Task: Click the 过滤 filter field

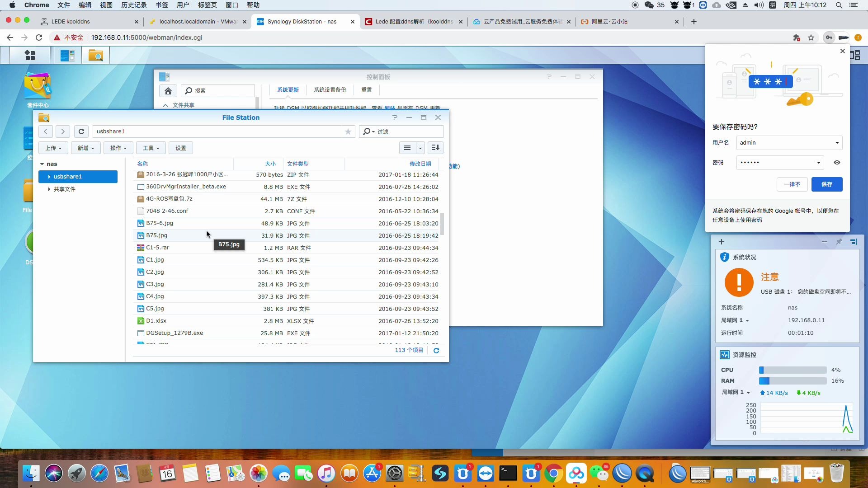Action: pos(401,131)
